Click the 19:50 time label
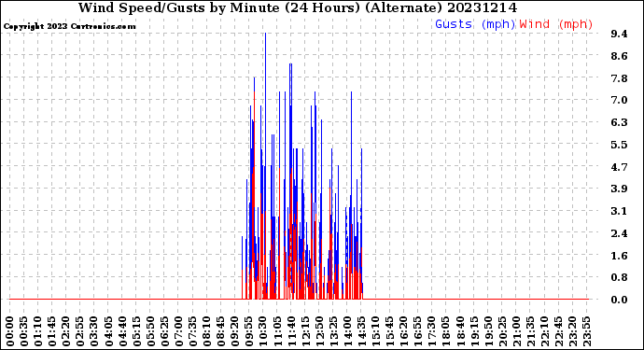644x350 pixels. click(x=488, y=331)
